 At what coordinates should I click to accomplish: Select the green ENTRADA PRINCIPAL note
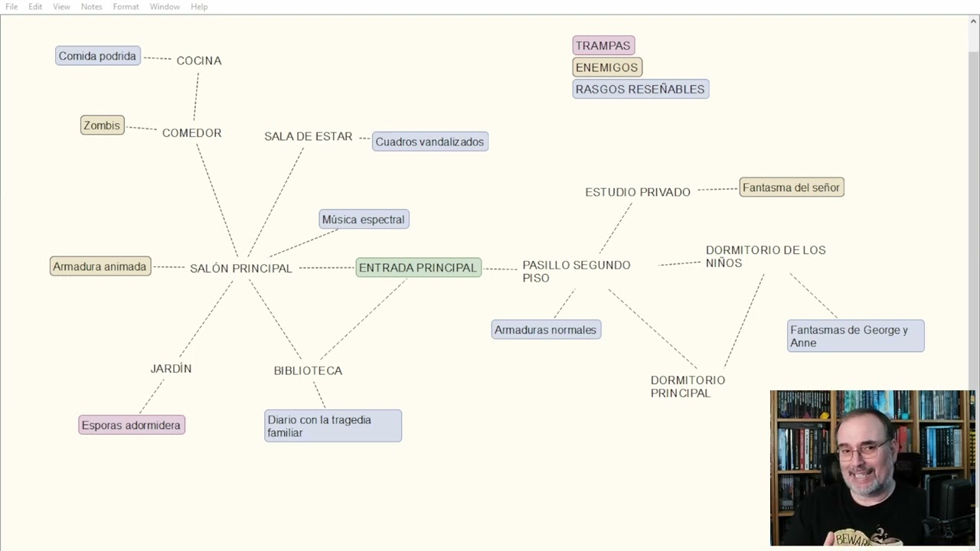tap(418, 268)
